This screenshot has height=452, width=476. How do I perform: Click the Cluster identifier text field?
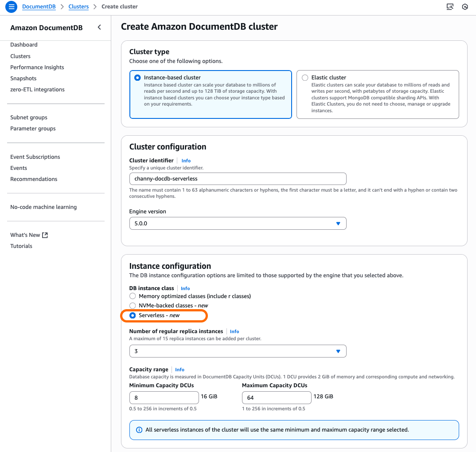click(238, 179)
